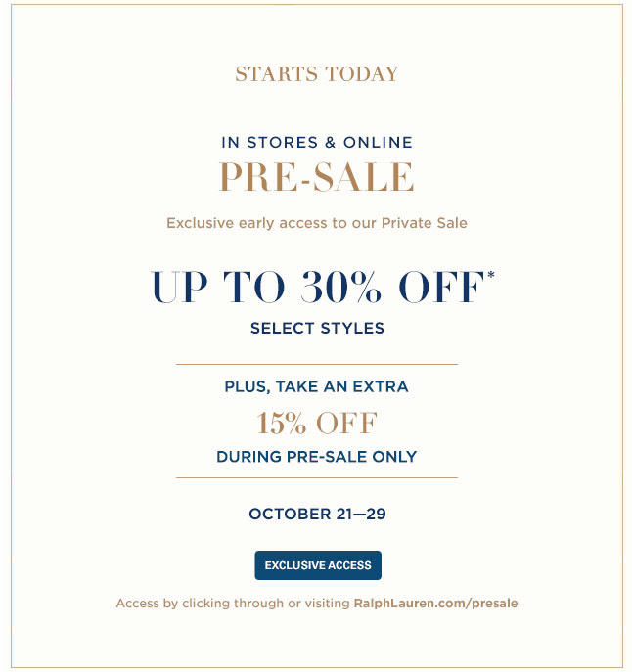This screenshot has width=632, height=672.
Task: Click the asterisk after 30% OFF
Action: [491, 274]
